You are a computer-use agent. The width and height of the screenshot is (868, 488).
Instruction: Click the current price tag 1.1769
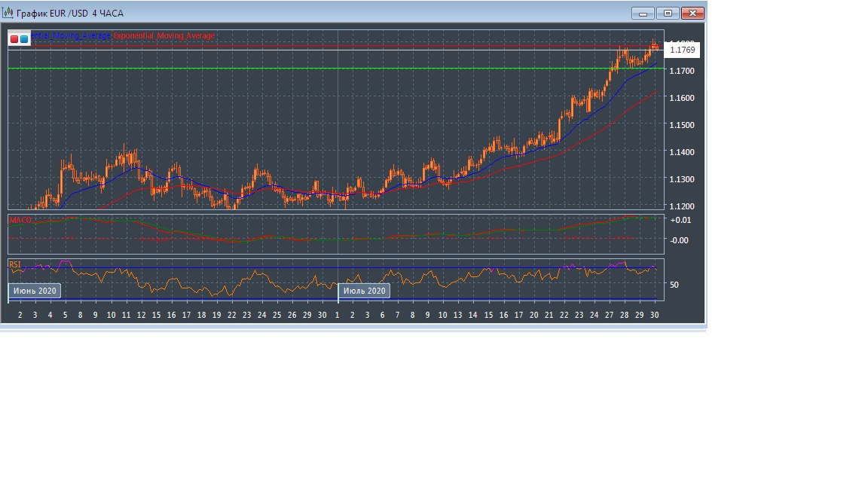[683, 50]
